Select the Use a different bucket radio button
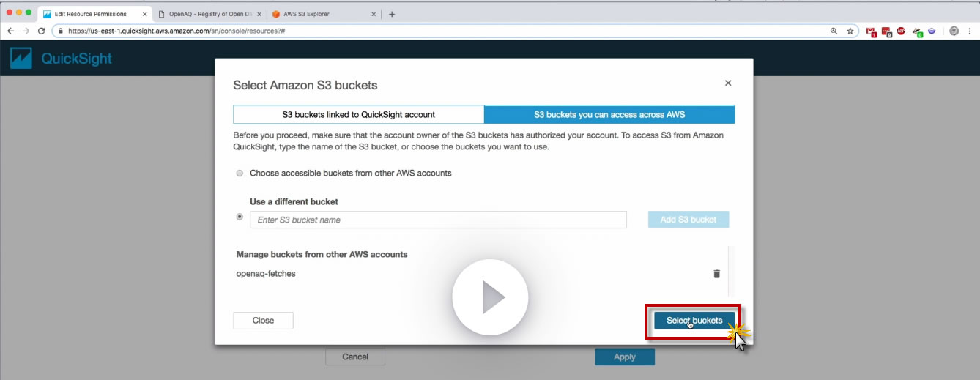The image size is (980, 380). [x=240, y=217]
